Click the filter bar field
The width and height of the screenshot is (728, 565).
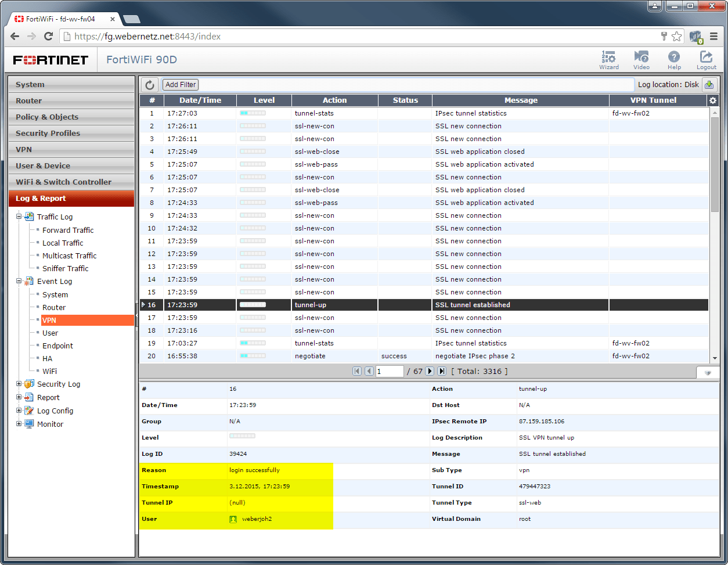pyautogui.click(x=416, y=85)
